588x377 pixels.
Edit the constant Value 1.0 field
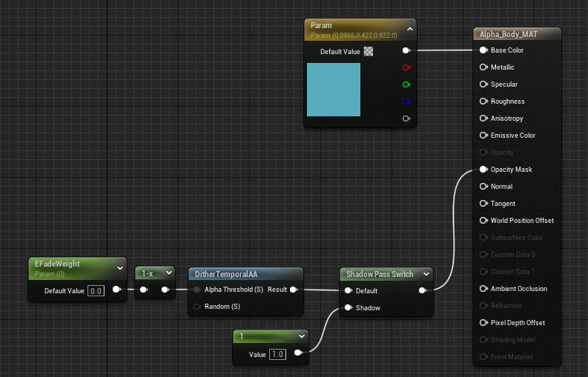point(277,355)
